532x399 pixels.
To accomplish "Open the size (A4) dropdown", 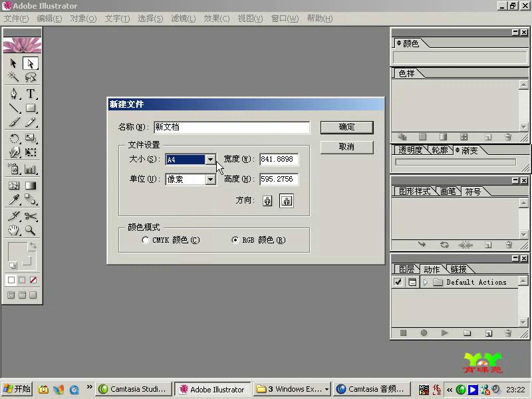I will pyautogui.click(x=210, y=159).
